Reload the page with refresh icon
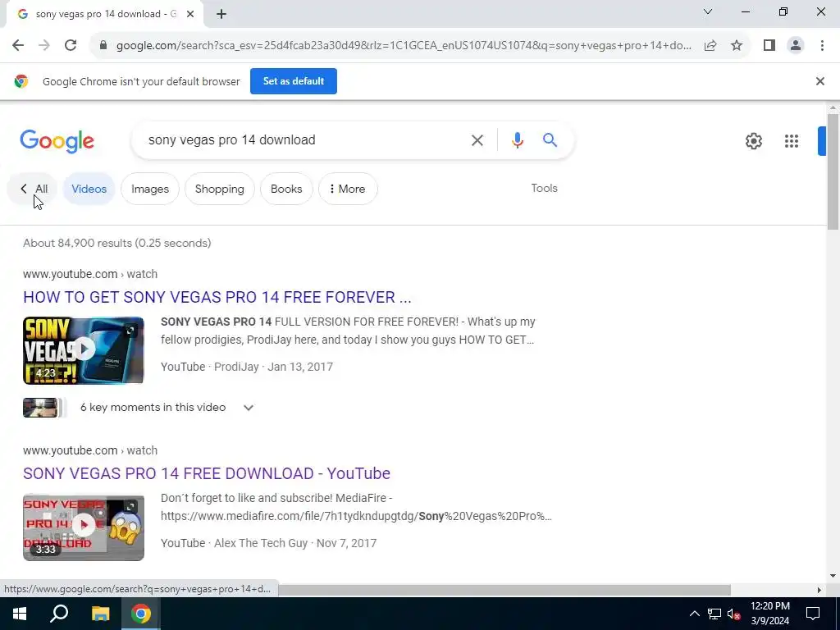840x630 pixels. click(x=71, y=46)
